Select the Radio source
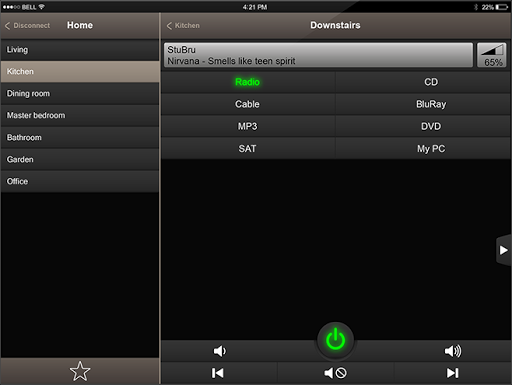Screen dimensions: 512x385 [248, 82]
